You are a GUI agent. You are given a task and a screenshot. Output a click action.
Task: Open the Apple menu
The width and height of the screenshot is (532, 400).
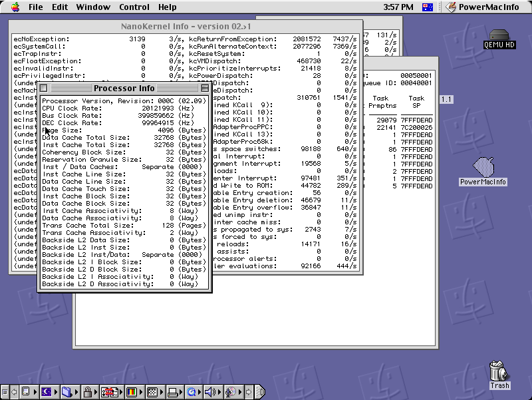(x=15, y=7)
